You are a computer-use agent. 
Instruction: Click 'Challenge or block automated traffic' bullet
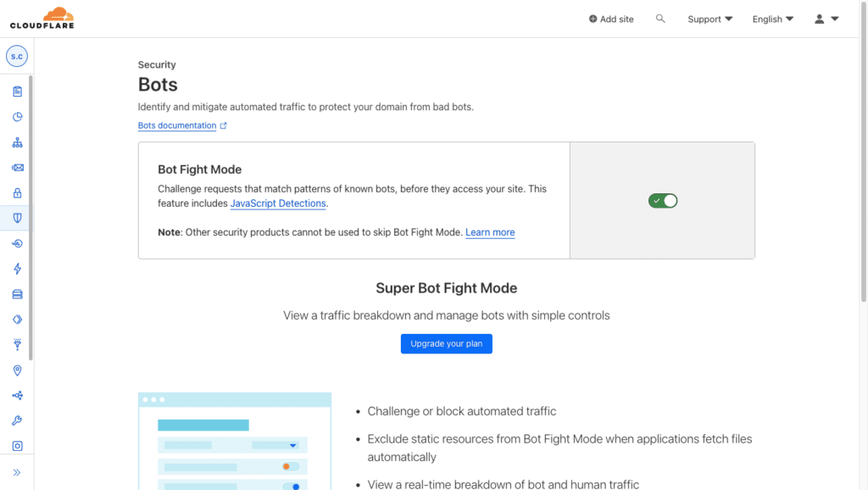coord(462,411)
